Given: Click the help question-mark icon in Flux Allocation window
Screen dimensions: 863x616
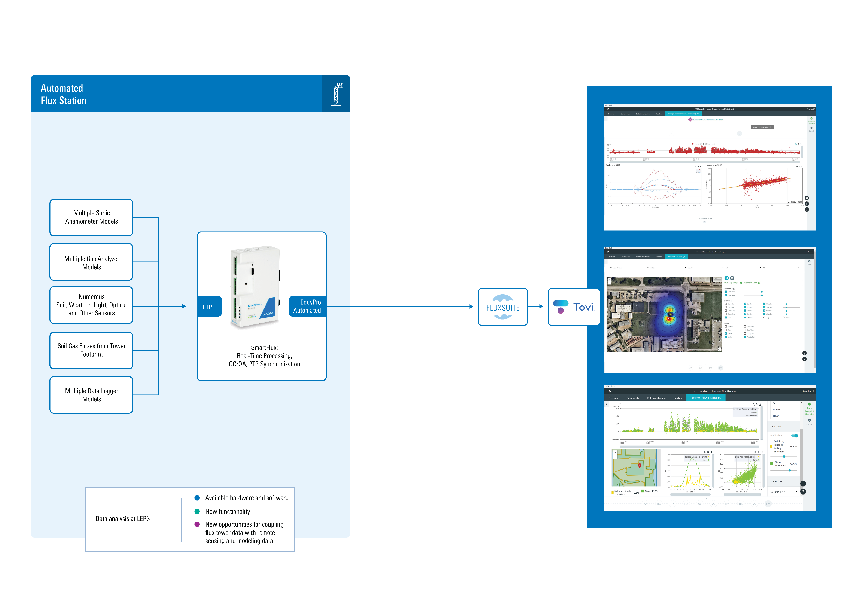Looking at the screenshot, I should tap(803, 492).
